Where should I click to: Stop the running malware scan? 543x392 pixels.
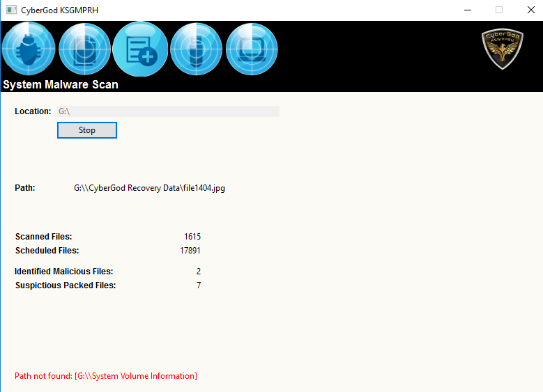pyautogui.click(x=87, y=130)
